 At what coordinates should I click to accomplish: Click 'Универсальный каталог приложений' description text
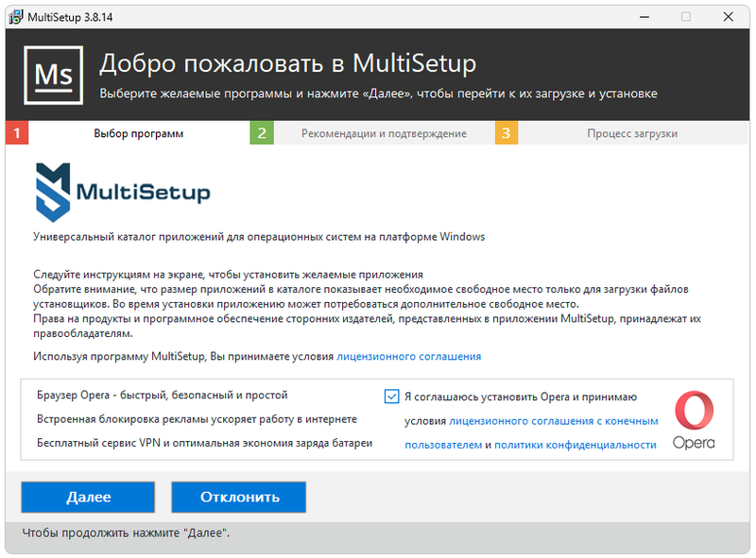pos(259,237)
